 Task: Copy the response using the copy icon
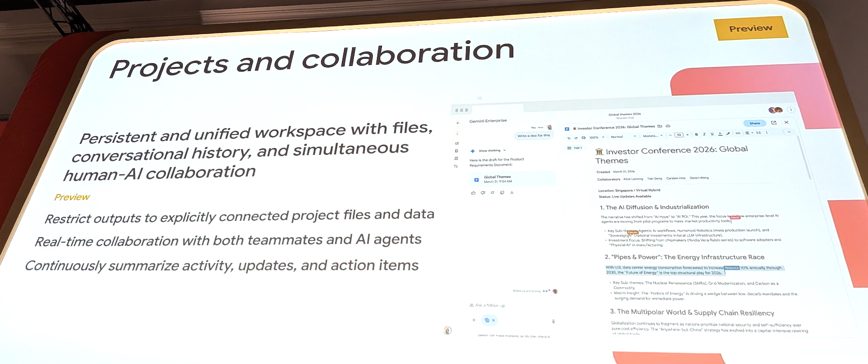(x=502, y=192)
